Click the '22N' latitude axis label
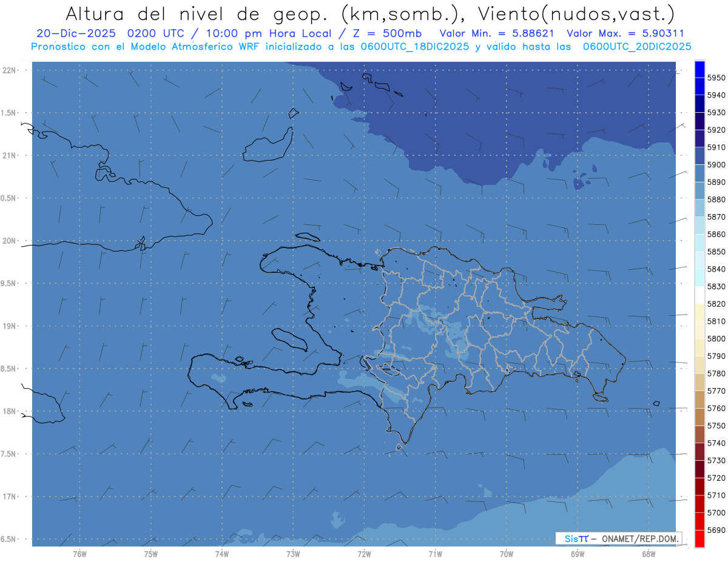This screenshot has width=728, height=562. pos(9,70)
